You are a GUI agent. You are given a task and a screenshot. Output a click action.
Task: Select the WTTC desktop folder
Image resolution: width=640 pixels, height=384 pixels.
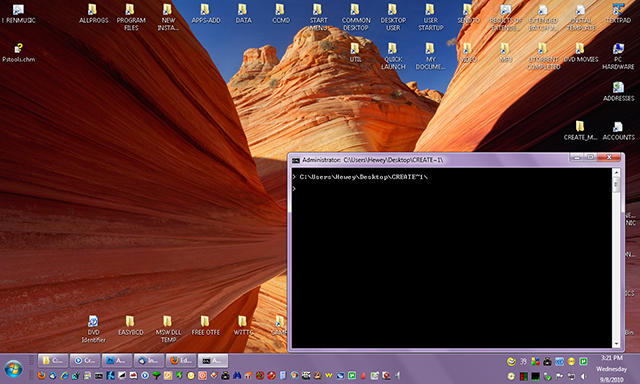click(x=243, y=325)
